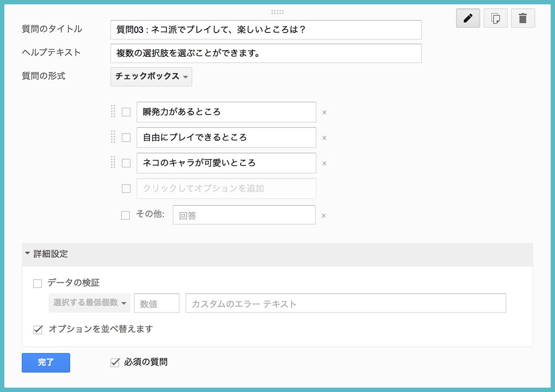This screenshot has width=555, height=392.
Task: Tick checkbox beside ネコのキャラが可愛いところ
Action: tap(126, 163)
